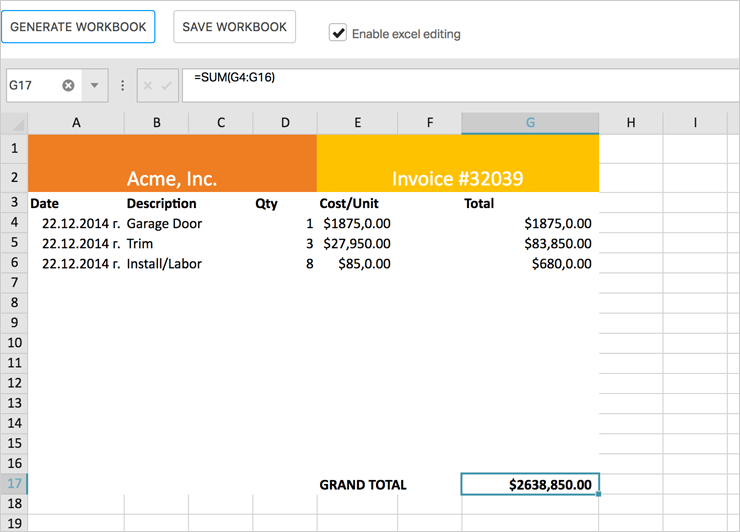Click the Cost/Unit heading cell
This screenshot has width=740, height=532.
[x=358, y=203]
